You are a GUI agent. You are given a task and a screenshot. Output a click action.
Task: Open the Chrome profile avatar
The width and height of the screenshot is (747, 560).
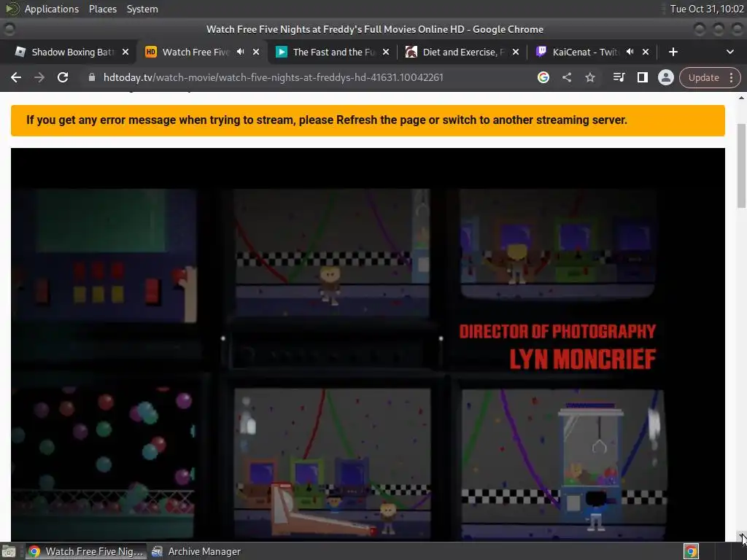point(665,77)
